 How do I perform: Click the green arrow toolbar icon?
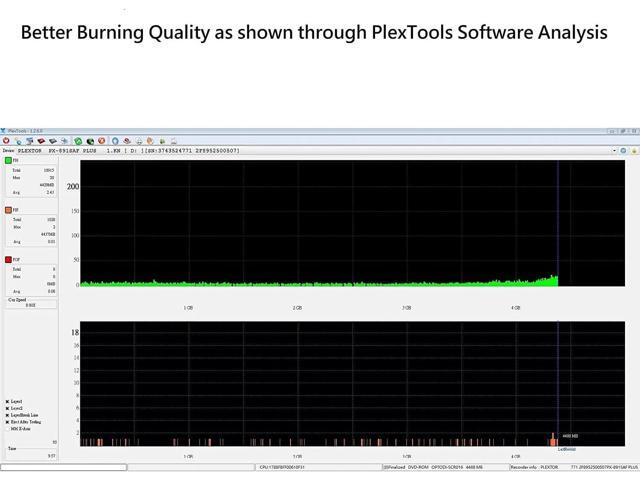pyautogui.click(x=162, y=141)
